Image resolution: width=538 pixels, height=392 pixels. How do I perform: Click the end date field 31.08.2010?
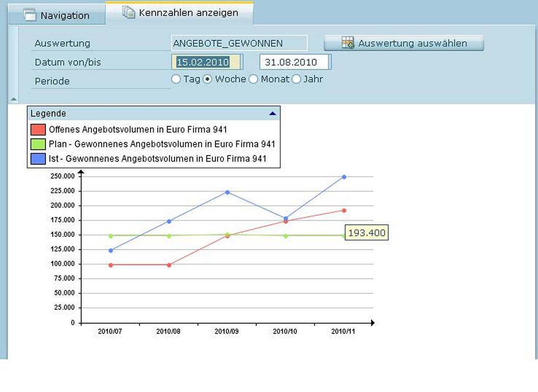pos(295,62)
